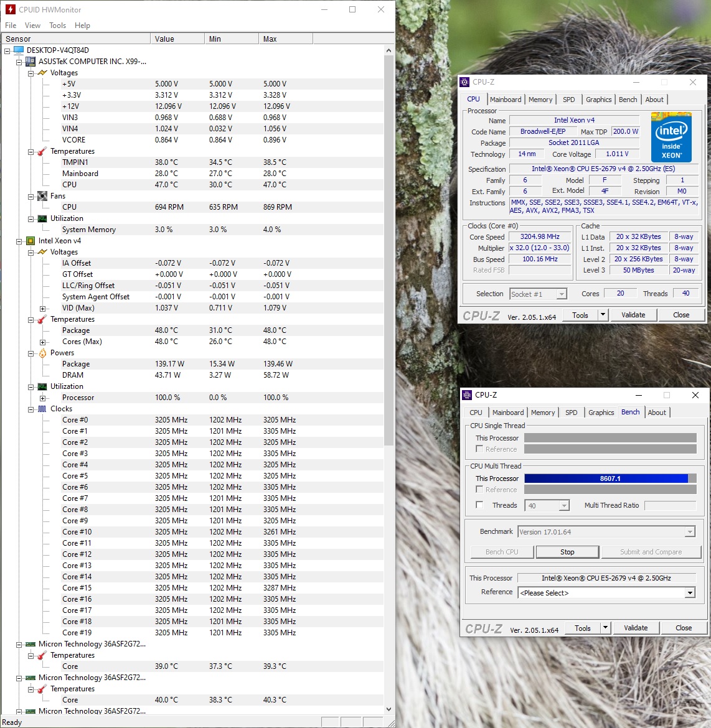Open the HWMonitor Help menu
The width and height of the screenshot is (711, 728).
coord(82,26)
